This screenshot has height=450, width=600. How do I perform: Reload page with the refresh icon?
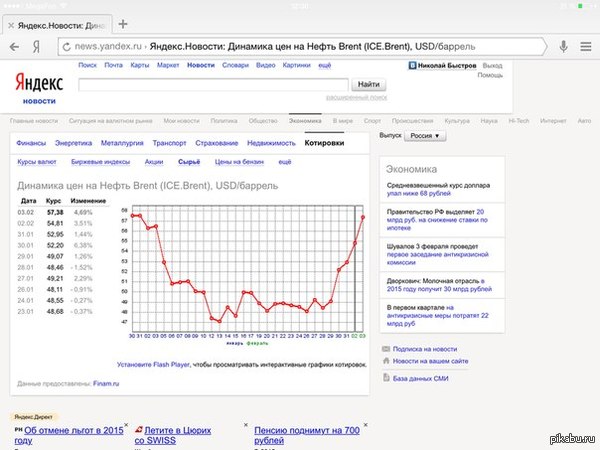67,47
